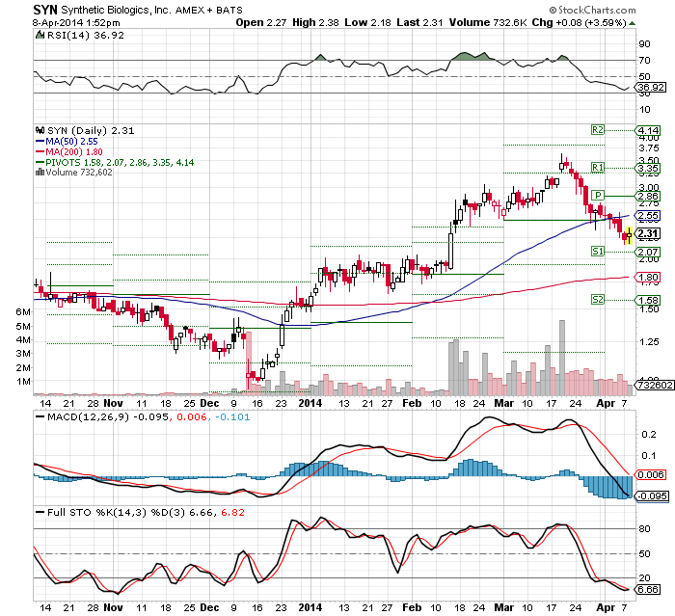The width and height of the screenshot is (675, 616).
Task: Click the 2.86 pivot price tag
Action: [x=648, y=197]
